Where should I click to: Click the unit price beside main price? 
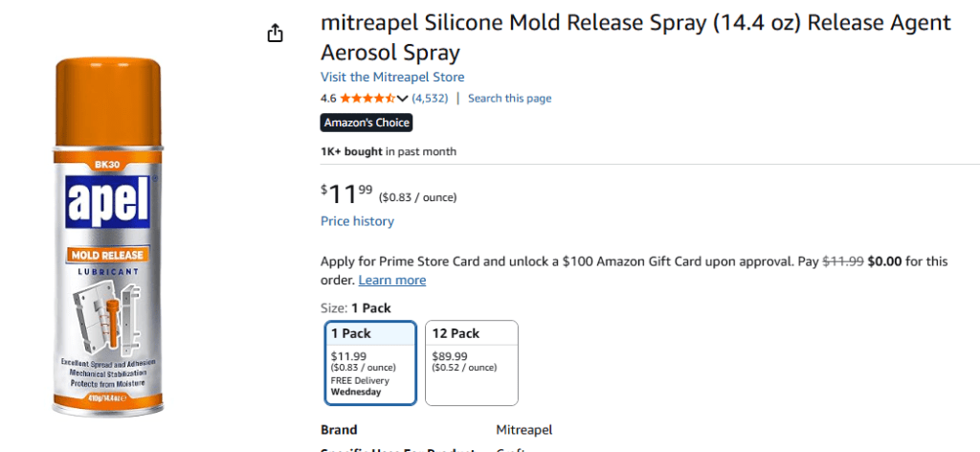point(418,198)
